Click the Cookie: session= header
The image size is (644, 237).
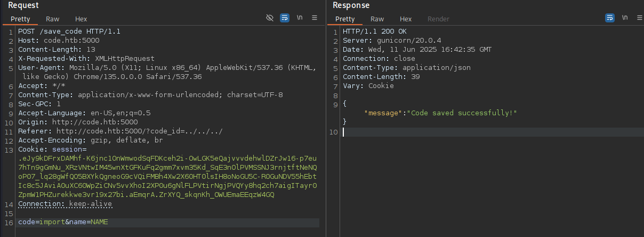pos(52,149)
